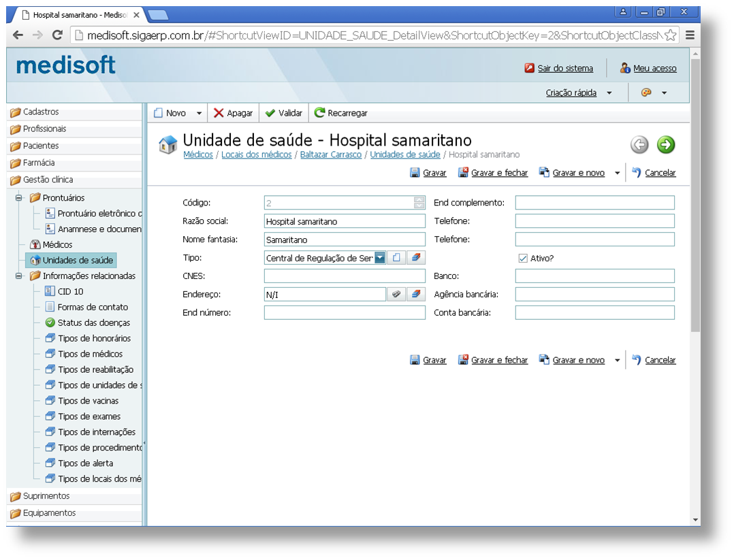Open the Tipo combo box dropdown

pyautogui.click(x=380, y=258)
